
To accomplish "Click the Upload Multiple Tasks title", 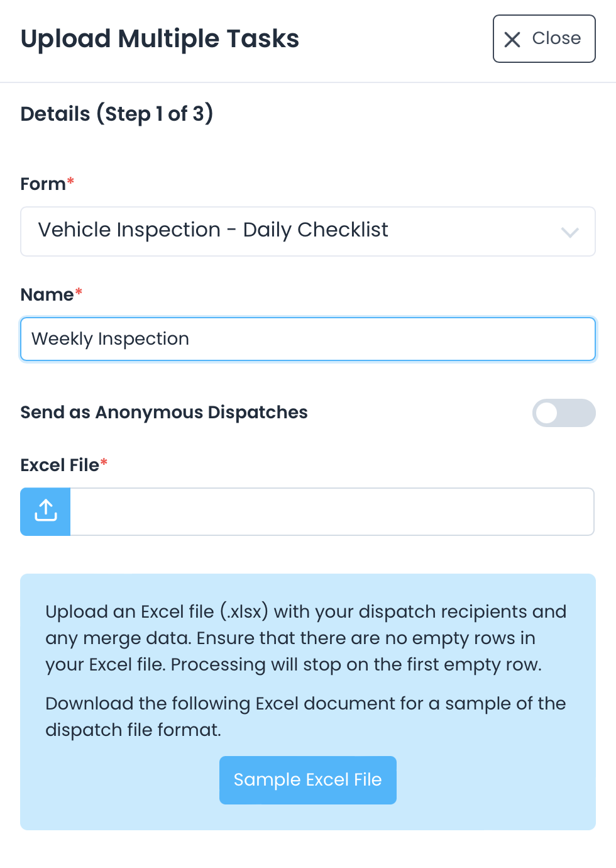I will (160, 39).
